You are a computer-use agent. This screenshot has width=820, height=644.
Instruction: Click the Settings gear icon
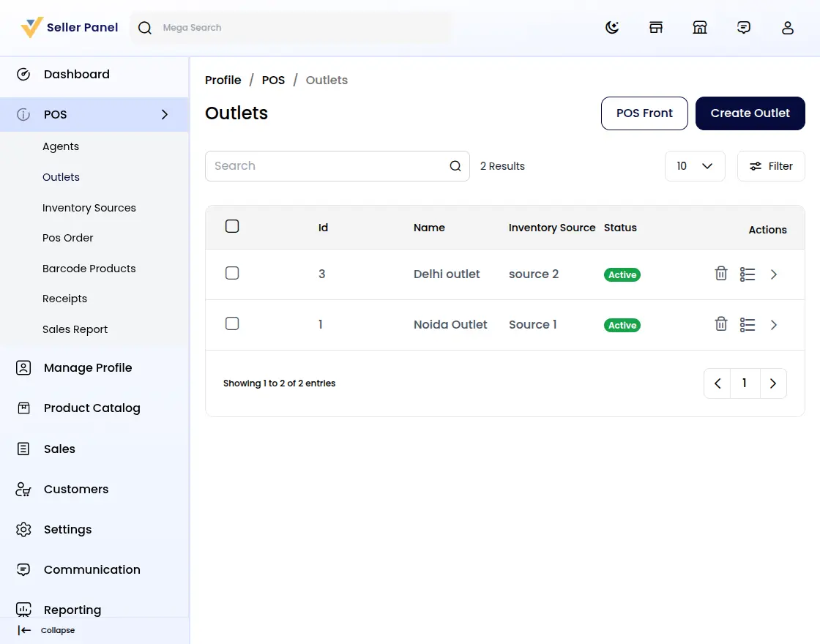23,530
